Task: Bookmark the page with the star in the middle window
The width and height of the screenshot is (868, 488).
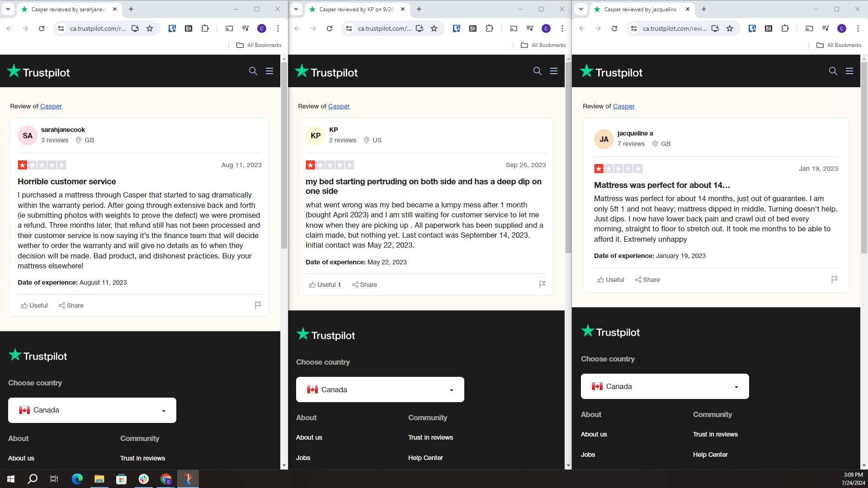Action: pyautogui.click(x=434, y=28)
